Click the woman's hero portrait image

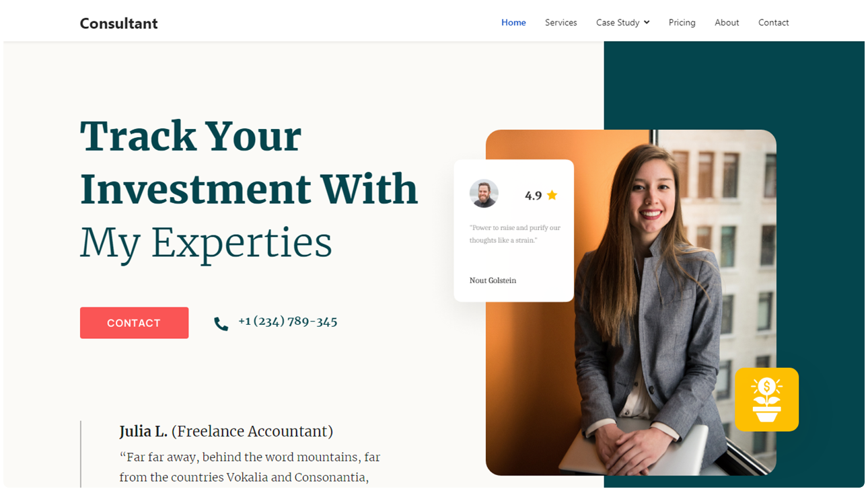coord(631,303)
